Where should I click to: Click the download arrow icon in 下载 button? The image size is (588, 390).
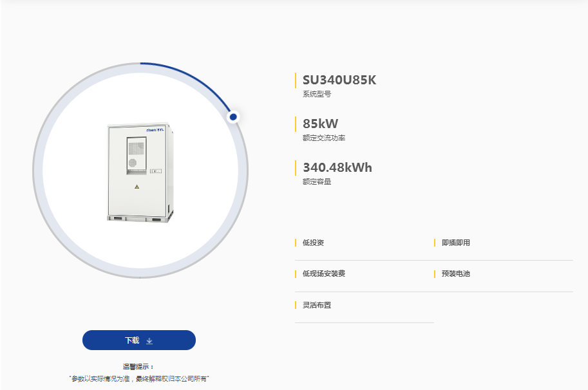[149, 341]
